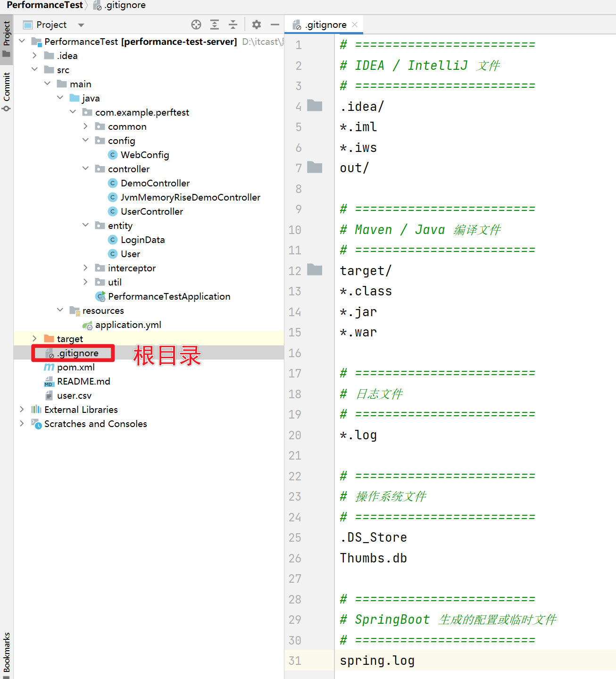
Task: Collapse the PerformanceTest root project node
Action: pyautogui.click(x=22, y=41)
